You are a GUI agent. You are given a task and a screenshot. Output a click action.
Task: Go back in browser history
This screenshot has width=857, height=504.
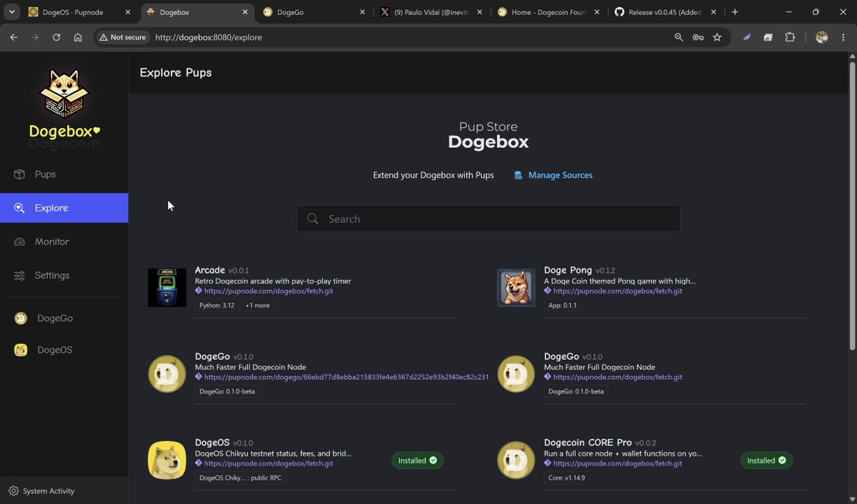coord(14,37)
